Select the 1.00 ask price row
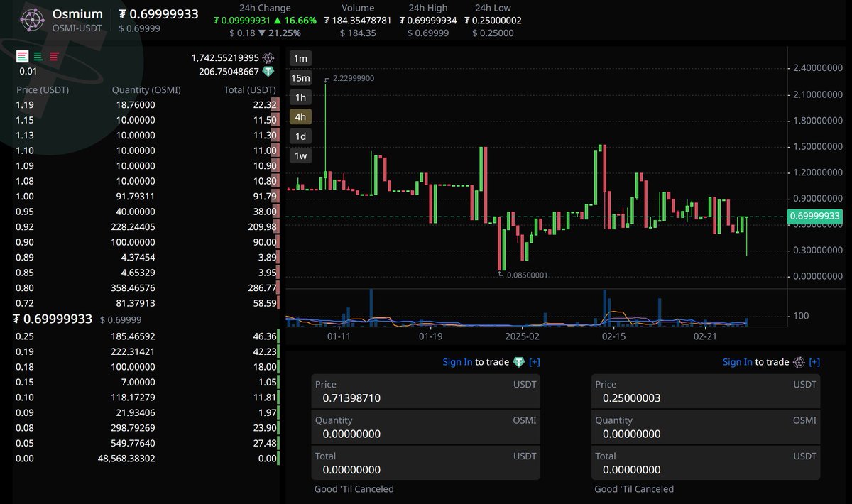852x504 pixels. 148,197
